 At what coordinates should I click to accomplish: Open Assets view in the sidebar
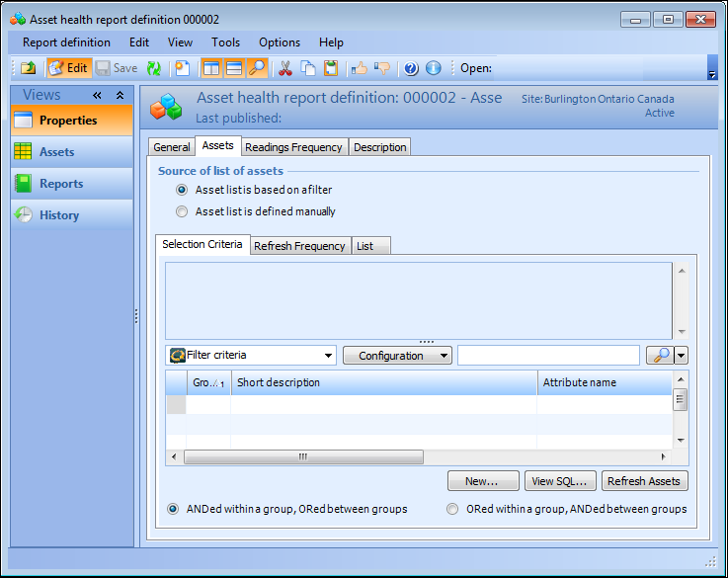tap(56, 152)
